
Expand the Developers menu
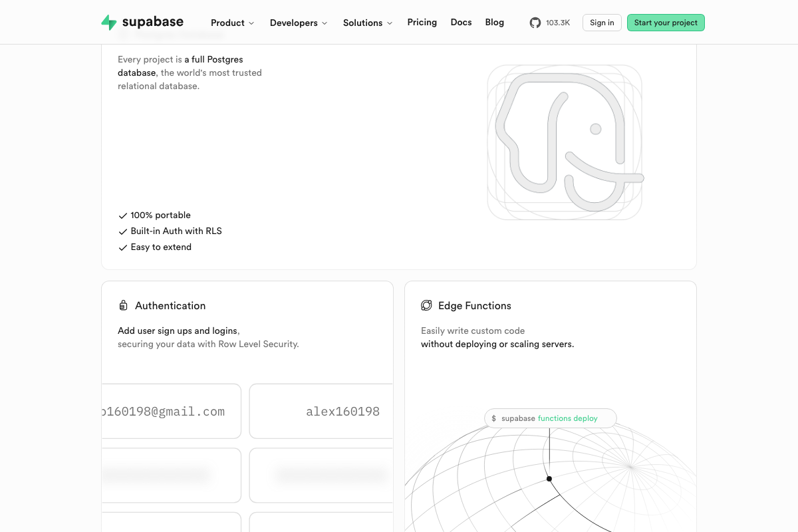coord(299,23)
